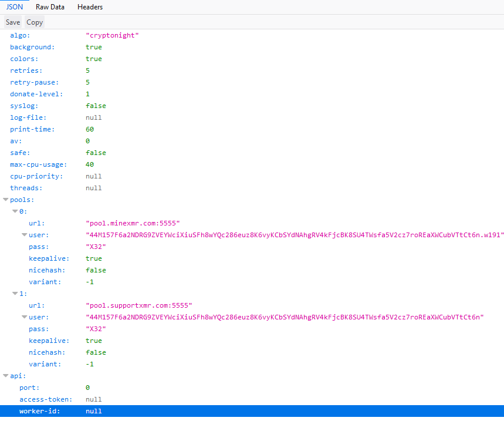This screenshot has width=504, height=421.
Task: Select keepalive key in pool 1
Action: (49, 341)
